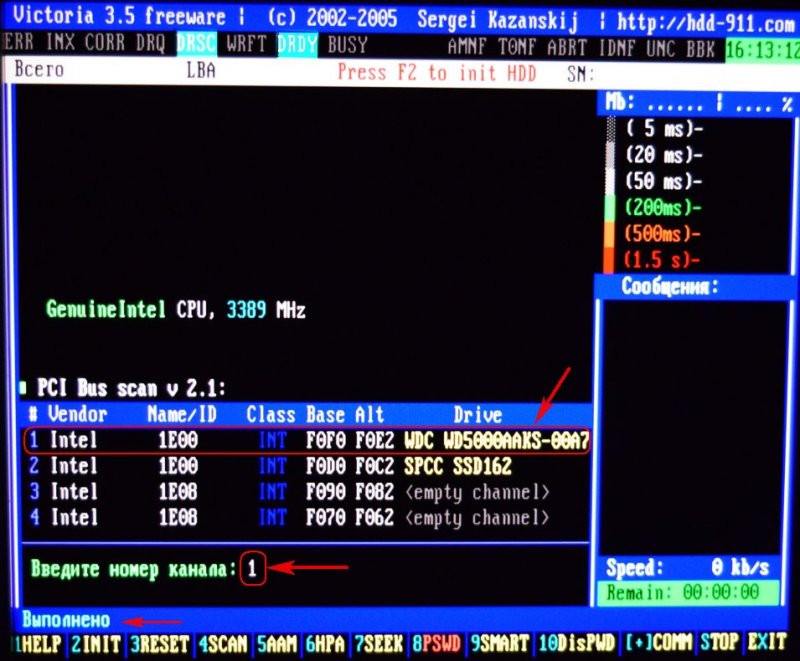Viewport: 800px width, 661px height.
Task: Click AMNF error flag
Action: pyautogui.click(x=467, y=47)
